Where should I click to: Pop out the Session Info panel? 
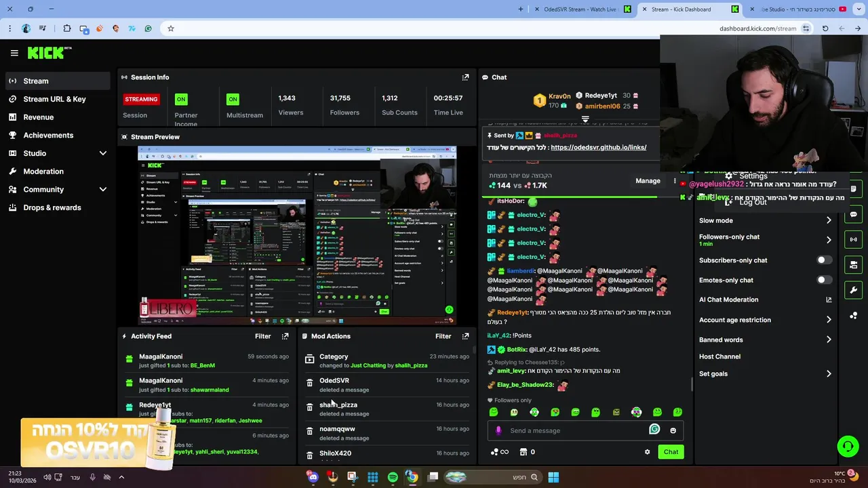tap(465, 77)
